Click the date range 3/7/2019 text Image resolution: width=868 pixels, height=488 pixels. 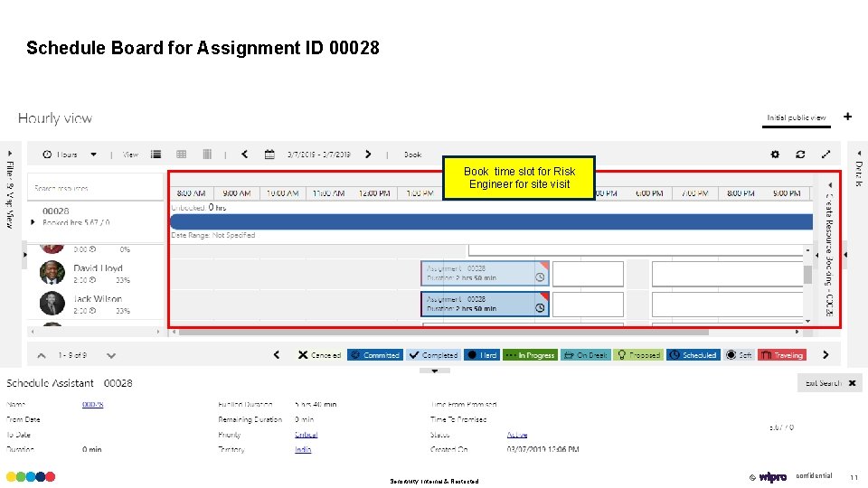[319, 155]
